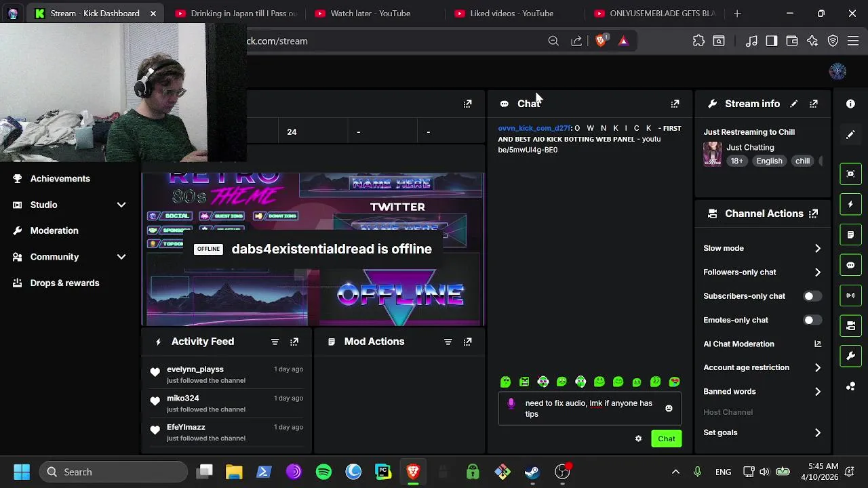Open Achievements in the left sidebar
The height and width of the screenshot is (488, 868).
click(60, 178)
